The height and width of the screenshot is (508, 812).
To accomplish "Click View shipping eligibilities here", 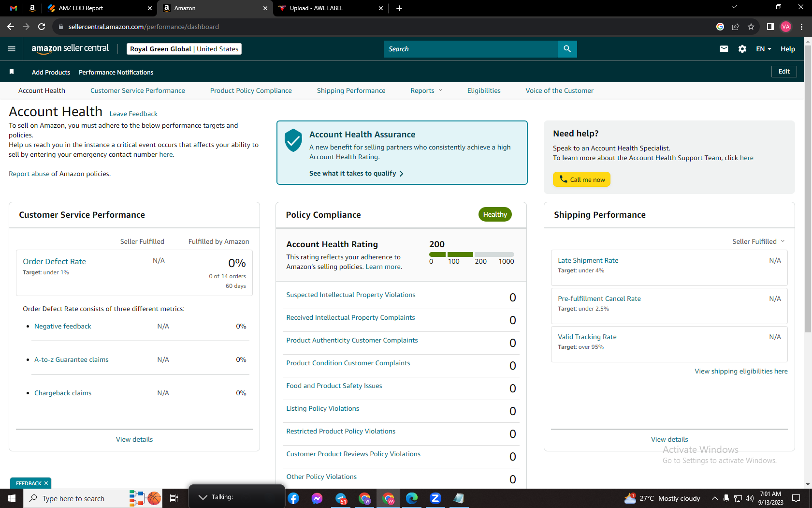I will point(741,371).
